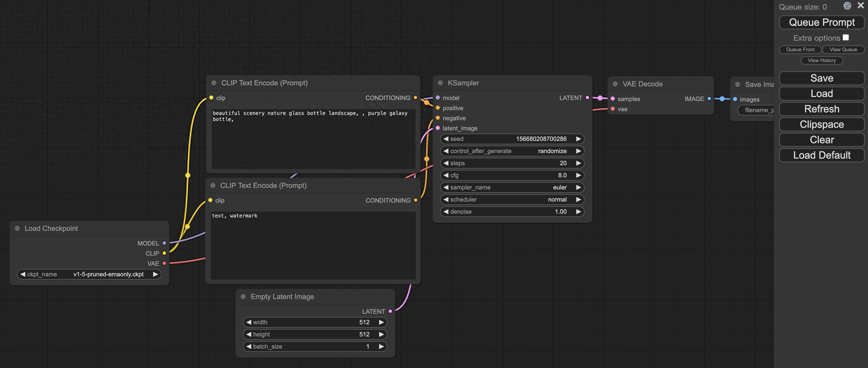Click the Load Default button
Screen dimensions: 868x368
coord(821,155)
